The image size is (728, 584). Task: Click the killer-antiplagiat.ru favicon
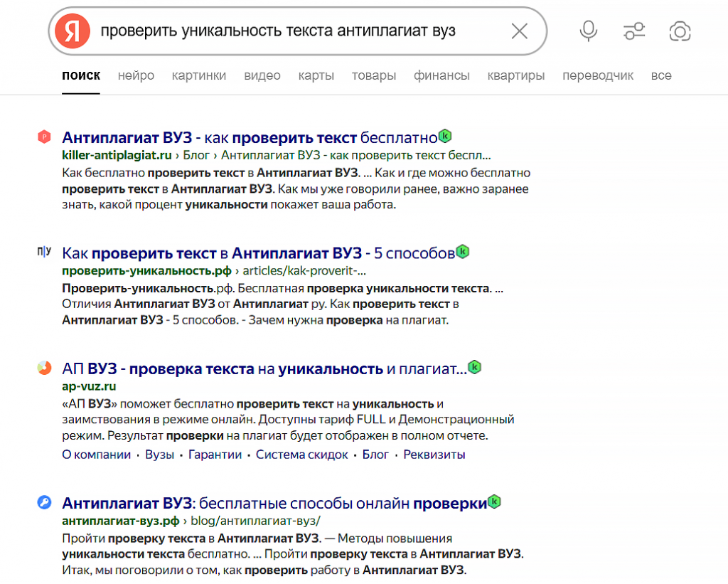click(44, 137)
